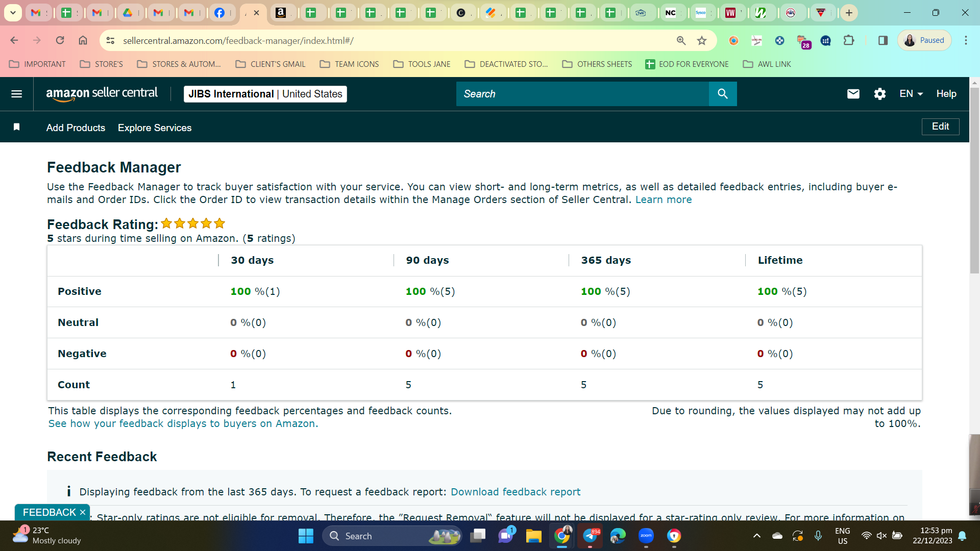
Task: Click the address bar URL
Action: pyautogui.click(x=238, y=40)
